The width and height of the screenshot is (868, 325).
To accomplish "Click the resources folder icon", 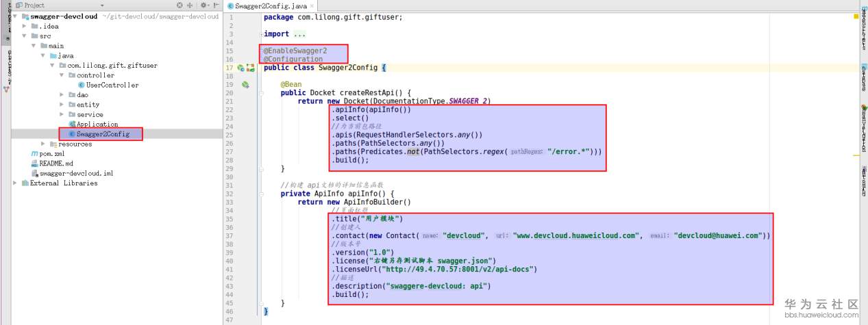I will pyautogui.click(x=53, y=144).
